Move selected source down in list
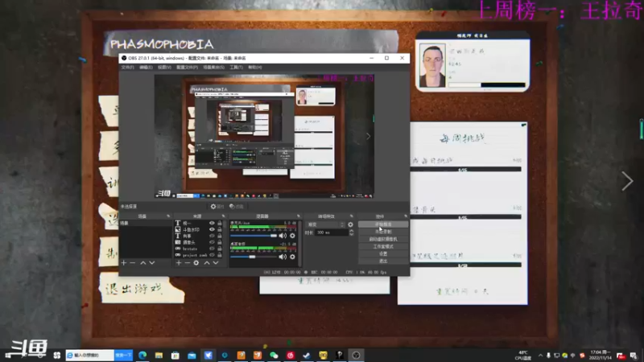The width and height of the screenshot is (644, 362). [x=216, y=263]
